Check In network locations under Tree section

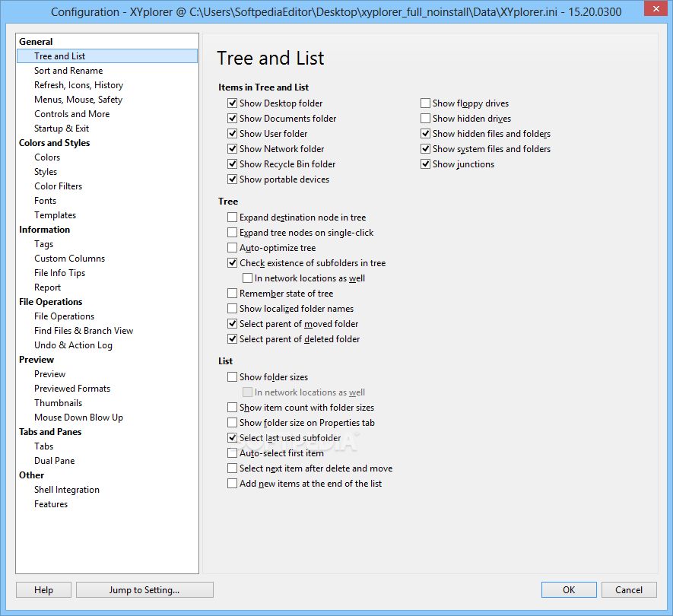point(247,278)
